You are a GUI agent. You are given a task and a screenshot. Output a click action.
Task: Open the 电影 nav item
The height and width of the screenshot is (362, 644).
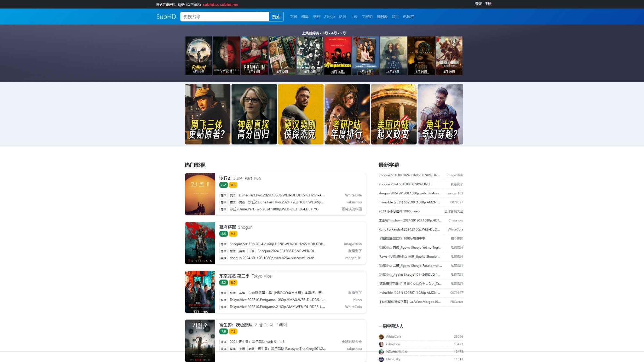pos(316,17)
